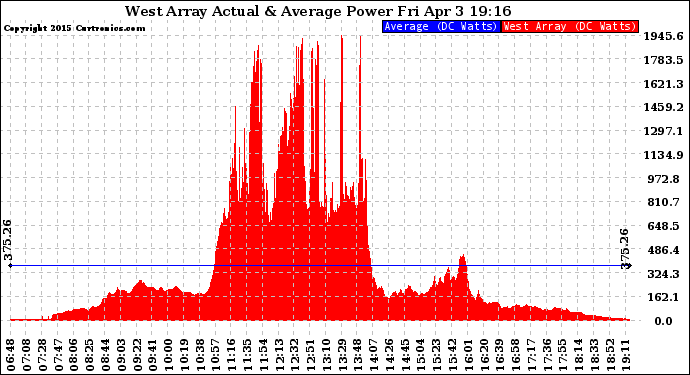This screenshot has width=690, height=375.
Task: Click the x-axis time label 16:20
Action: click(484, 355)
